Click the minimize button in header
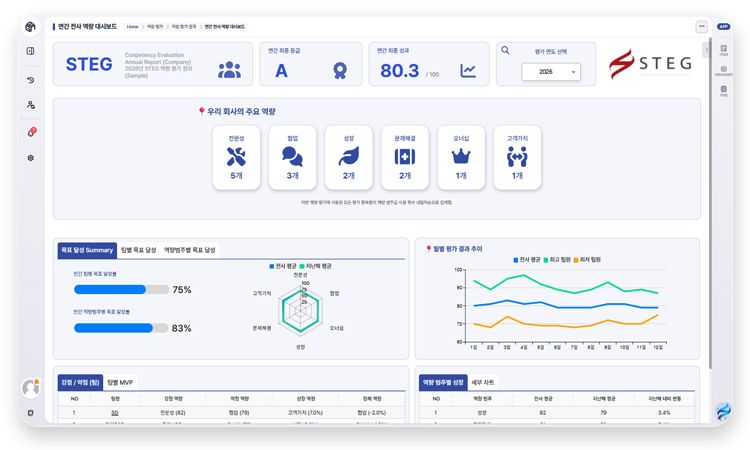 [701, 27]
